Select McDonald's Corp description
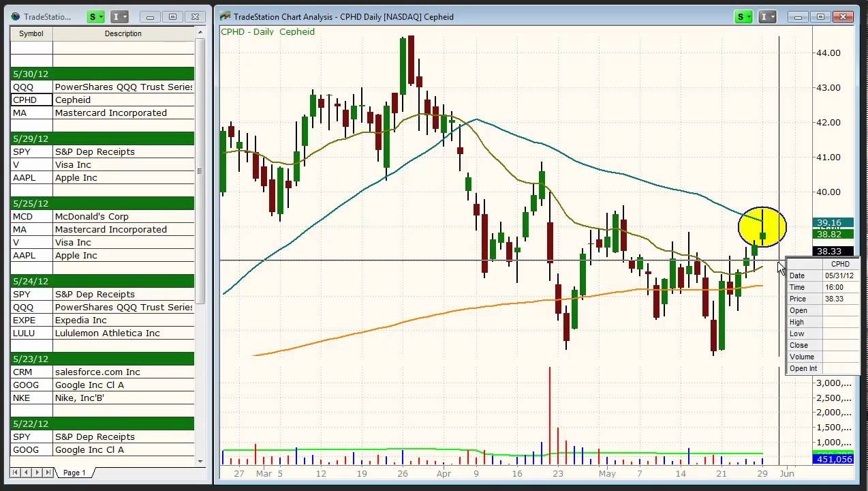 click(x=123, y=216)
